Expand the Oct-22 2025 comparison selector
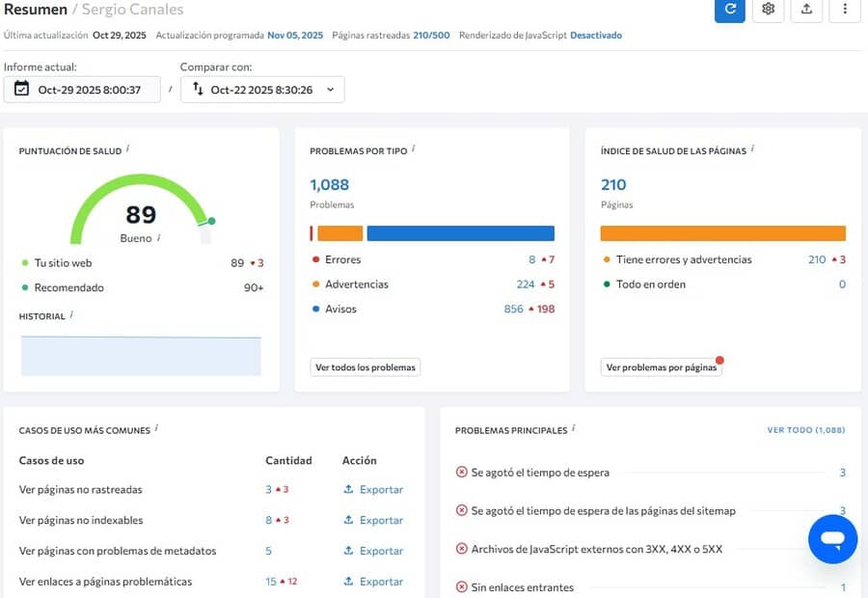 [x=260, y=89]
